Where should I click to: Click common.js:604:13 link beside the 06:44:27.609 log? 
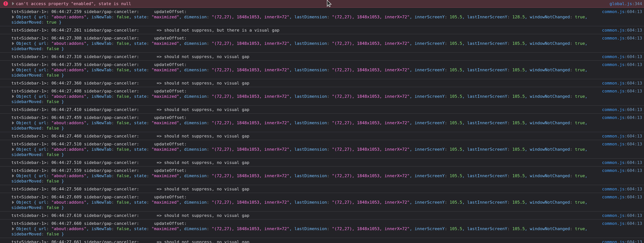click(x=622, y=197)
